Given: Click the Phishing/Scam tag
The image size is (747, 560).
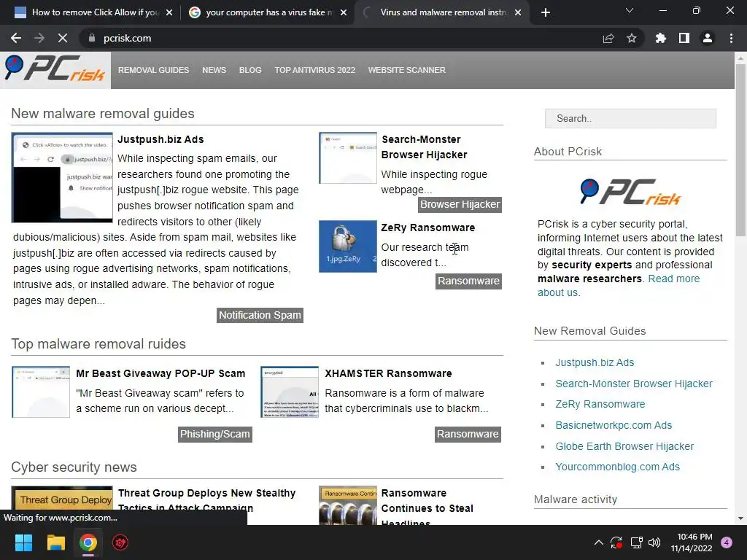Looking at the screenshot, I should pyautogui.click(x=215, y=435).
